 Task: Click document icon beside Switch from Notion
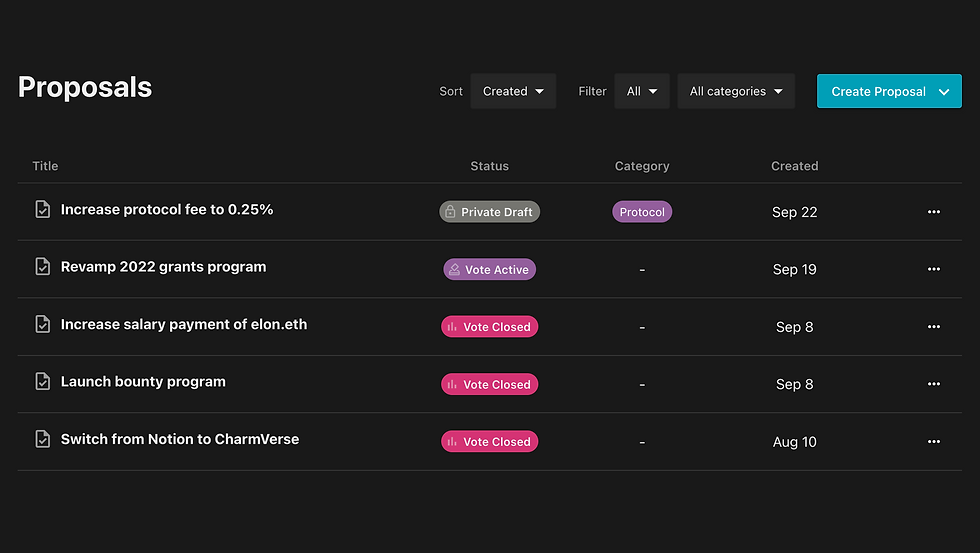tap(42, 439)
